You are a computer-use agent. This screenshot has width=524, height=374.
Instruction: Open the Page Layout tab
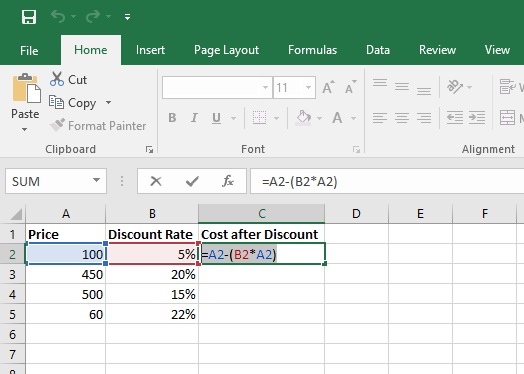(x=226, y=50)
